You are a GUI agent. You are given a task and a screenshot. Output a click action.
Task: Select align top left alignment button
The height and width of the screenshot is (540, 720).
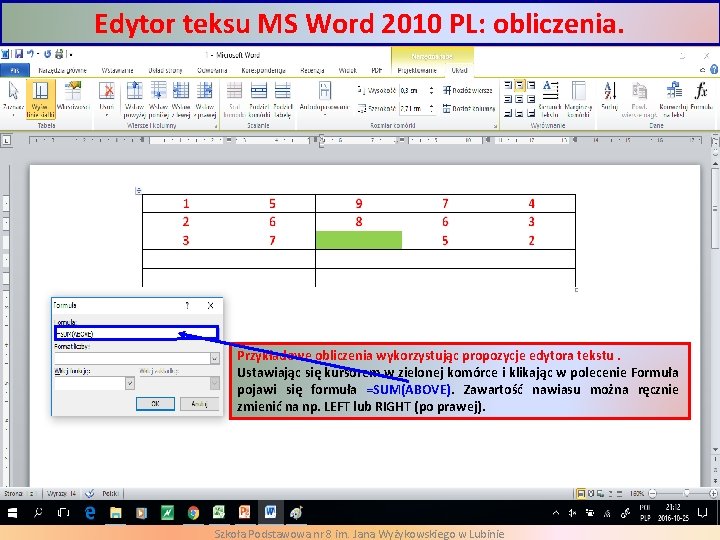(508, 85)
